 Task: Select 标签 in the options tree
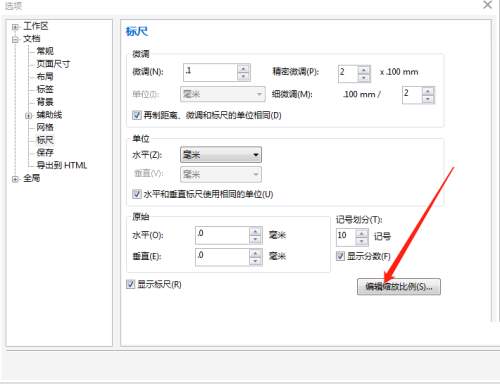pos(45,89)
